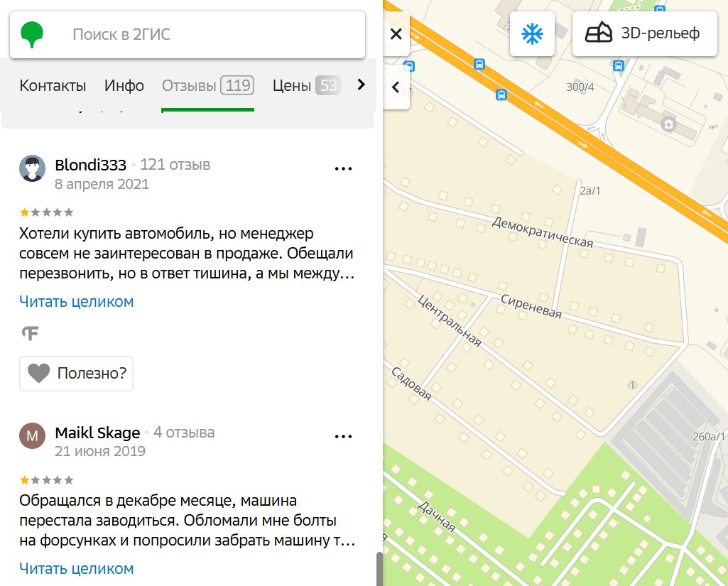This screenshot has width=728, height=586.
Task: Toggle the winter mode snowflake icon
Action: pyautogui.click(x=532, y=33)
